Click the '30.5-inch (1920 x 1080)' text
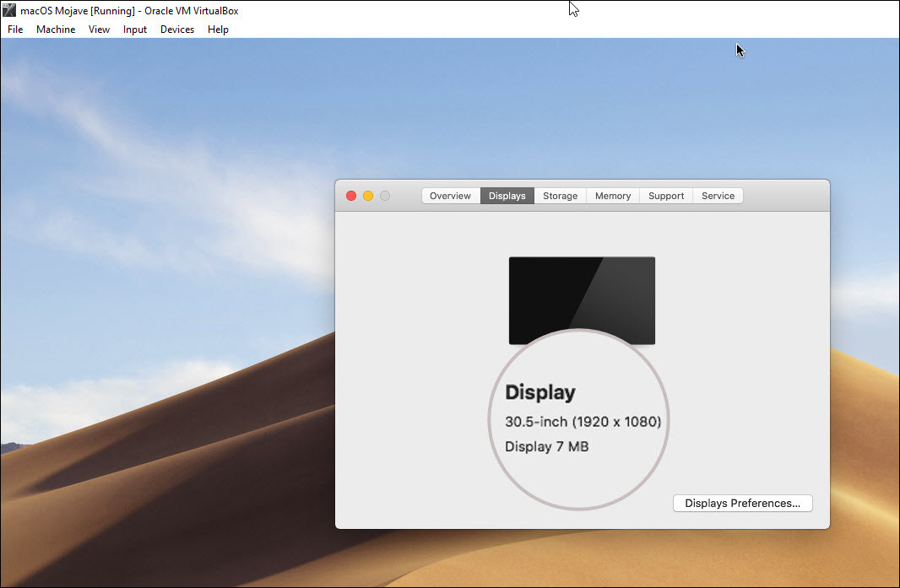900x588 pixels. click(583, 422)
